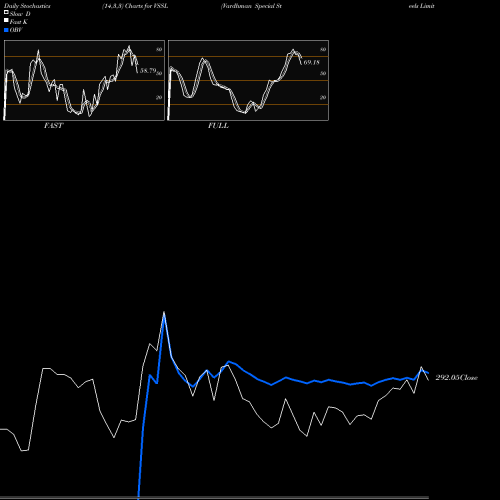Click the 80 axis label in the FAST chart
The width and height of the screenshot is (500, 500).
159,49
